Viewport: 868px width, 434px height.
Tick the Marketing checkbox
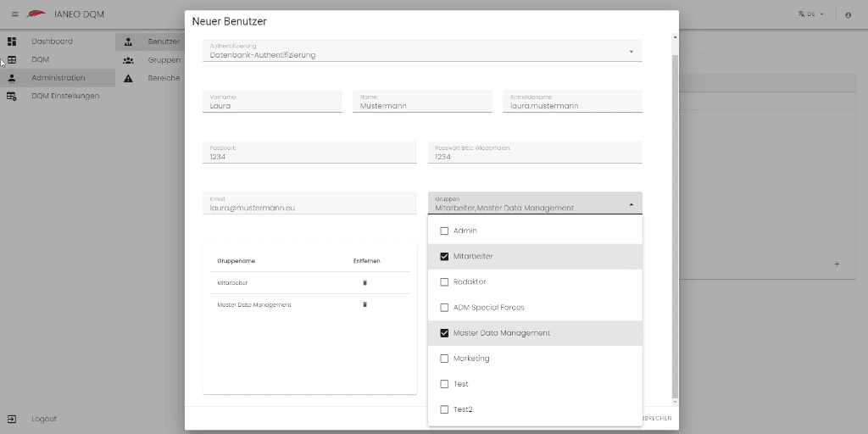pyautogui.click(x=444, y=359)
